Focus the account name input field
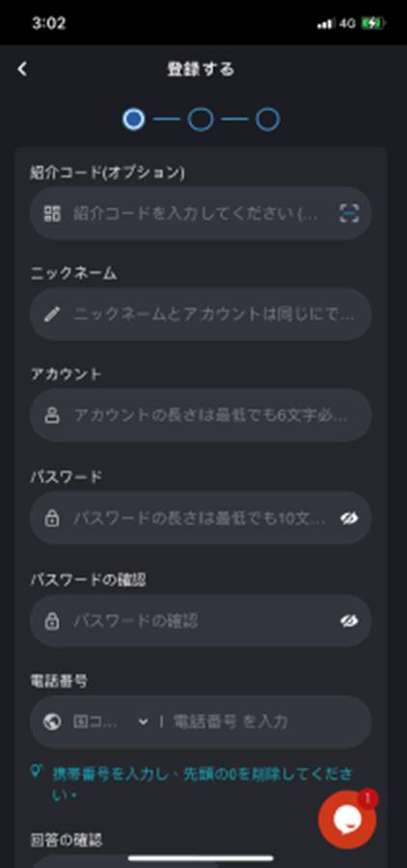This screenshot has width=407, height=868. (201, 415)
